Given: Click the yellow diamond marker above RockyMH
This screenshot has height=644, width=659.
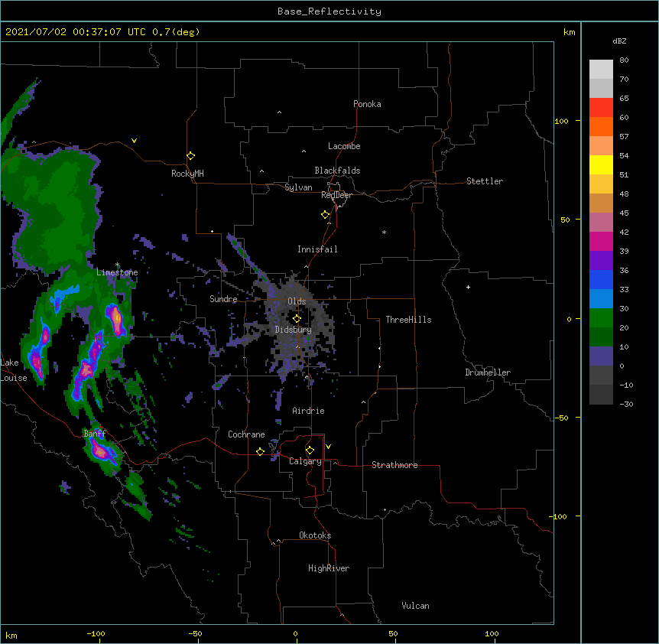Looking at the screenshot, I should click(190, 156).
